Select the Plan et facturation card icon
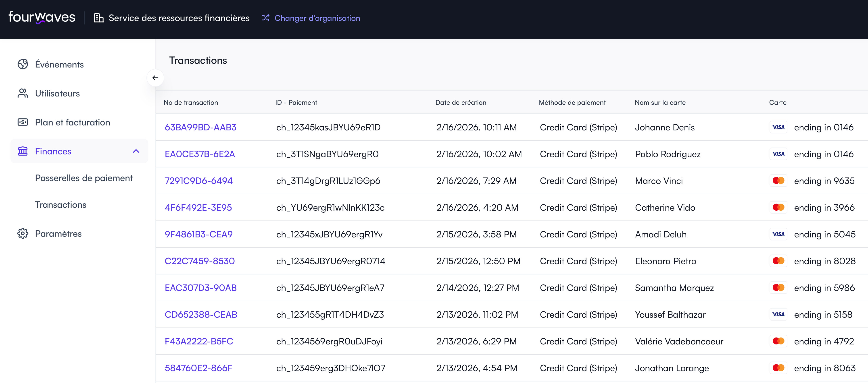The image size is (868, 383). click(23, 122)
